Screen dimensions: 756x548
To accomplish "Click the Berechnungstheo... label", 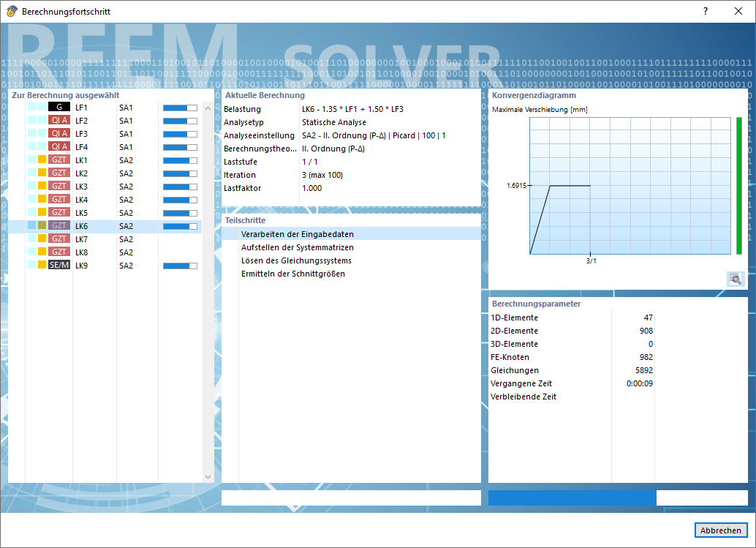I will pyautogui.click(x=260, y=149).
